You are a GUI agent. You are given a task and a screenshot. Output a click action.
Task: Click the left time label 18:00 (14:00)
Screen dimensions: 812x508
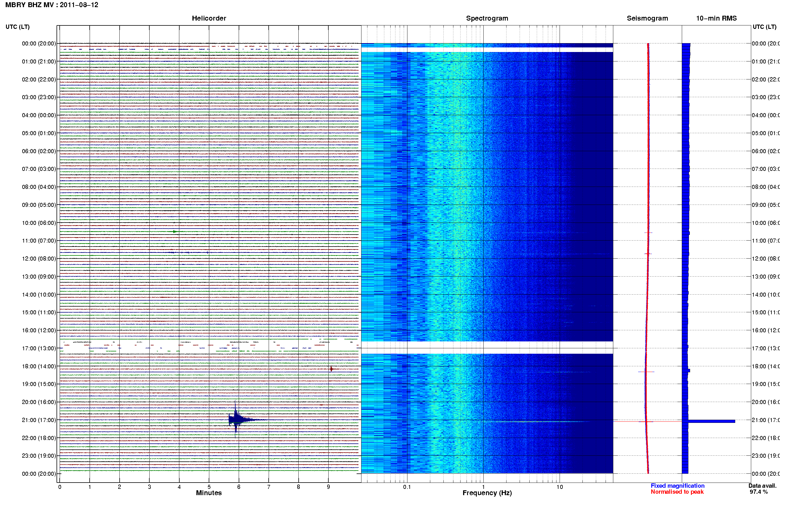point(39,367)
